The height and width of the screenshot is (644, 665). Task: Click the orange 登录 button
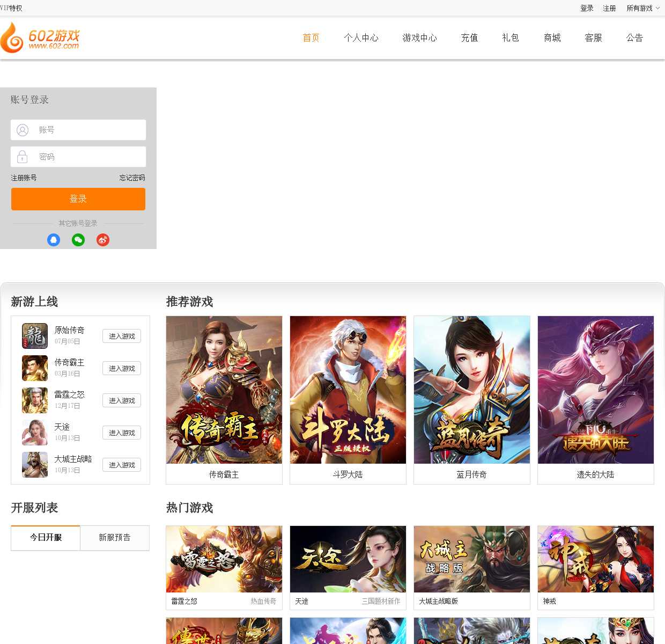(x=78, y=199)
